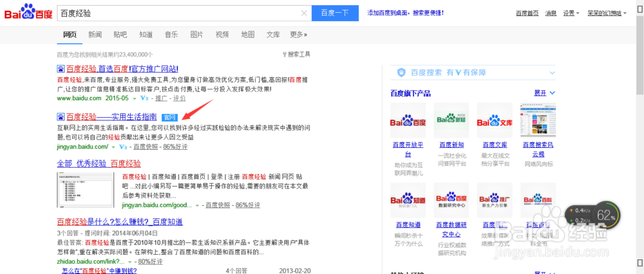The width and height of the screenshot is (644, 274).
Task: Click the 评价 link
Action: coord(180,98)
